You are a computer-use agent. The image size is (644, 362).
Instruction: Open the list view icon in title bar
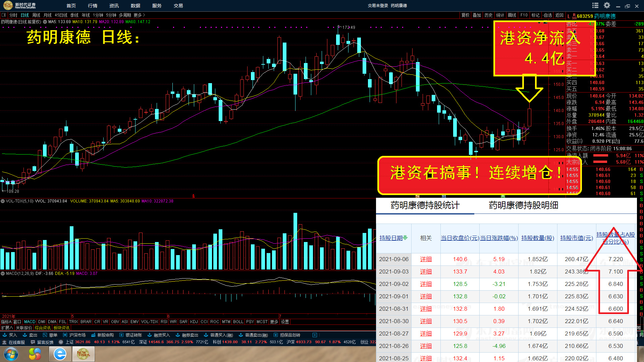click(595, 5)
